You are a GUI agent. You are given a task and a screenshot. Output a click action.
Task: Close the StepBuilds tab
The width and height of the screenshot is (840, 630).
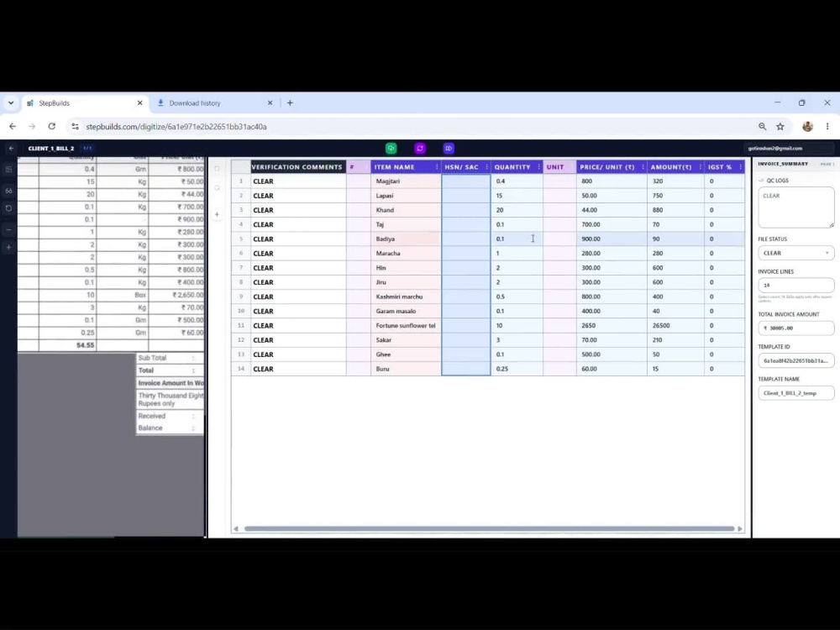pyautogui.click(x=139, y=102)
